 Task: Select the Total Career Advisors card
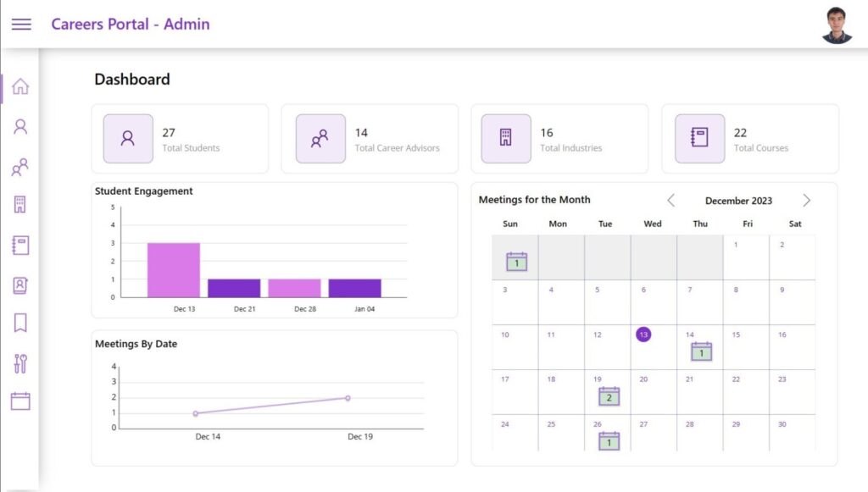tap(370, 139)
